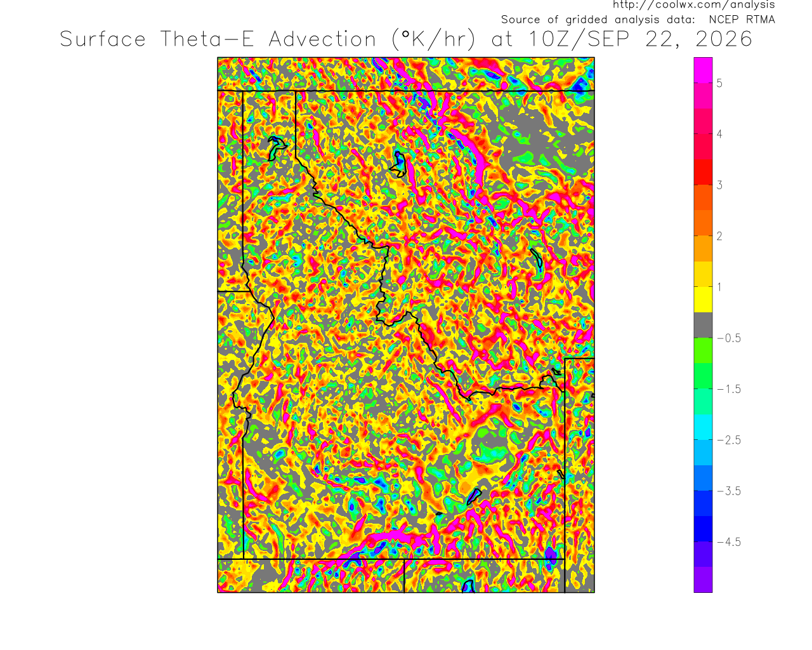Click the colorbar label -3.5
812x650 pixels.
pyautogui.click(x=728, y=491)
